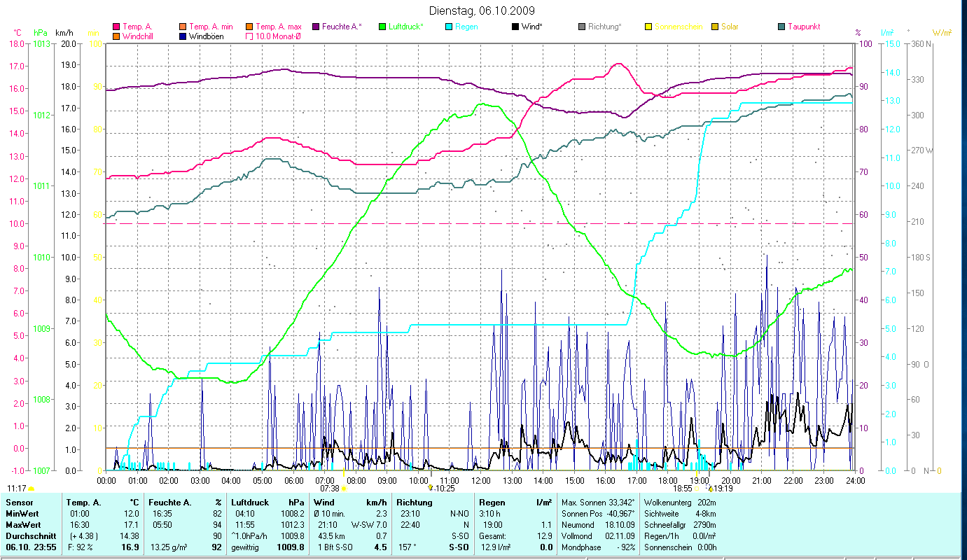
Task: Click the sunset marker at 19:19
Action: pos(709,489)
